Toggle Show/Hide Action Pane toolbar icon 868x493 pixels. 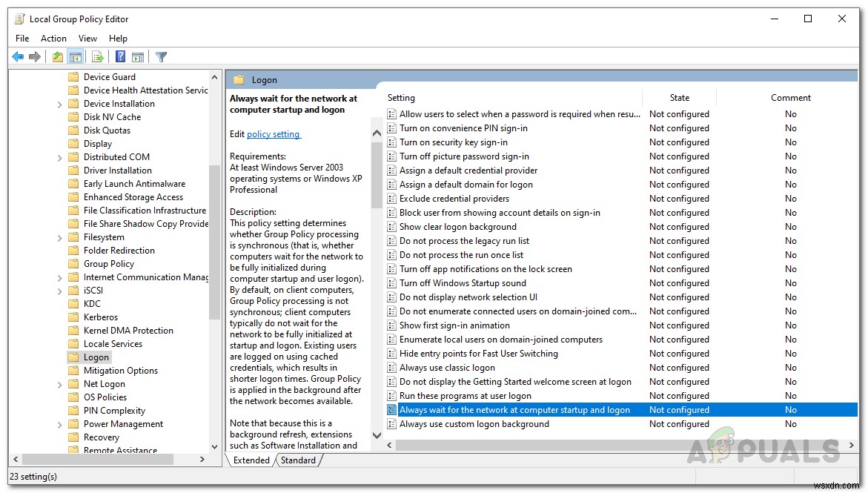pos(138,56)
